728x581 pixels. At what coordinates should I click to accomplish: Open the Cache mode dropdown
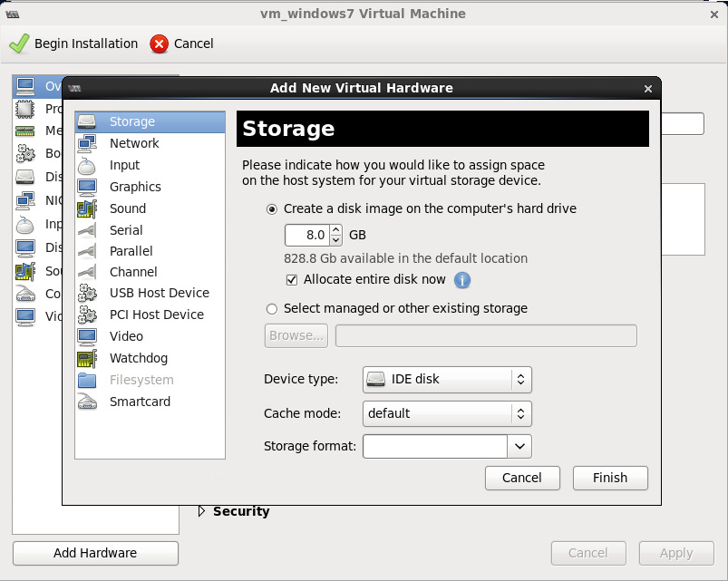[446, 413]
